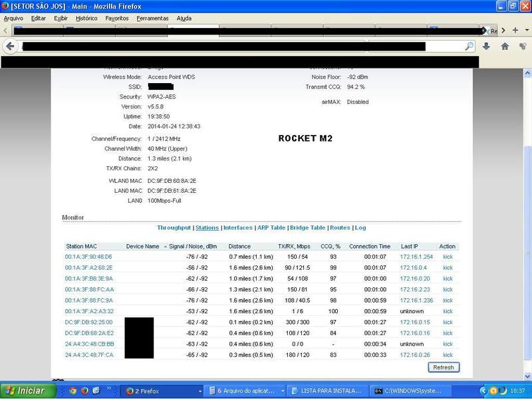Open the Ferramentas menu

[152, 19]
